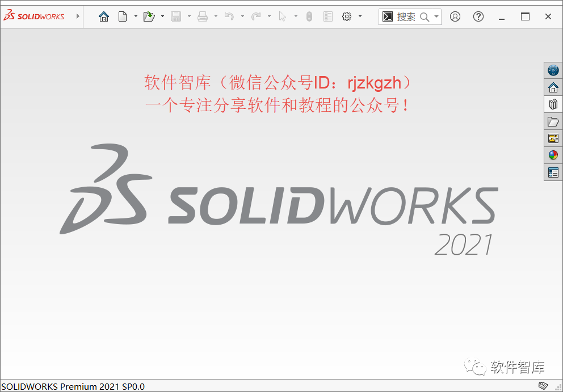Open the File Explorer folder task pane tab
This screenshot has width=563, height=392.
pyautogui.click(x=553, y=121)
